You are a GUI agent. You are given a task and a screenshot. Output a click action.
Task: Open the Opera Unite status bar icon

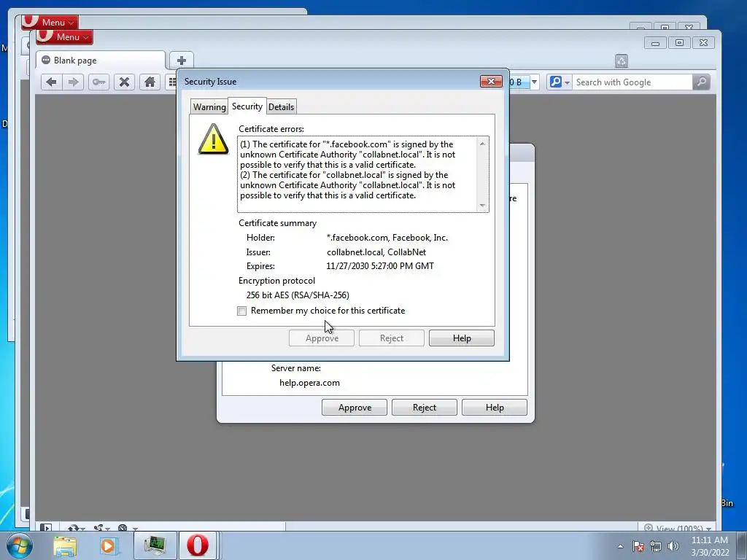pos(101,528)
